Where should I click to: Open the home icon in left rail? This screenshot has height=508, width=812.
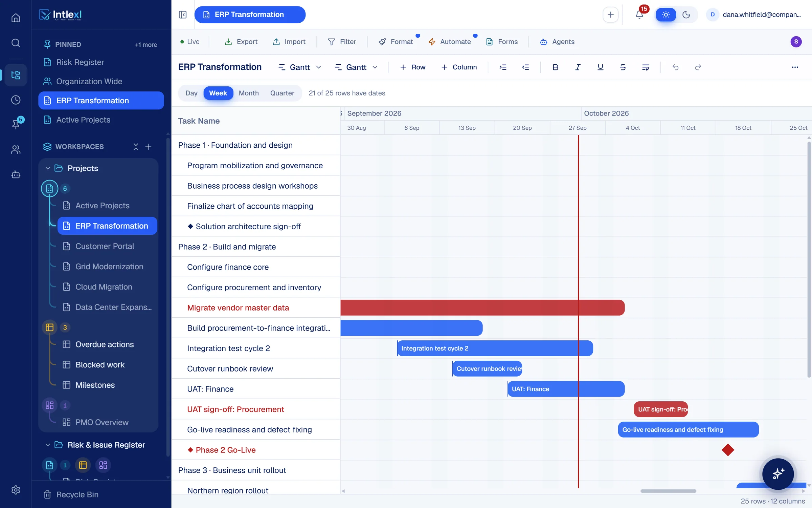pyautogui.click(x=16, y=18)
